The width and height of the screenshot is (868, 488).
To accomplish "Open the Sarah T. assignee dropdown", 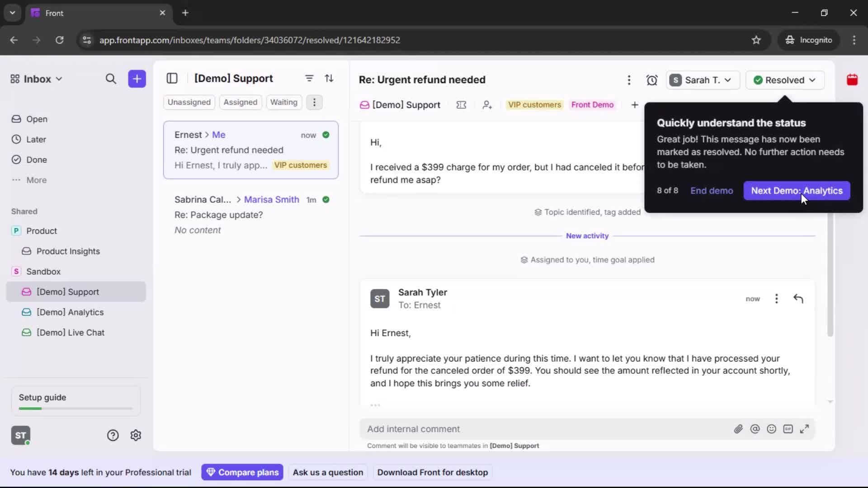I will pyautogui.click(x=703, y=80).
